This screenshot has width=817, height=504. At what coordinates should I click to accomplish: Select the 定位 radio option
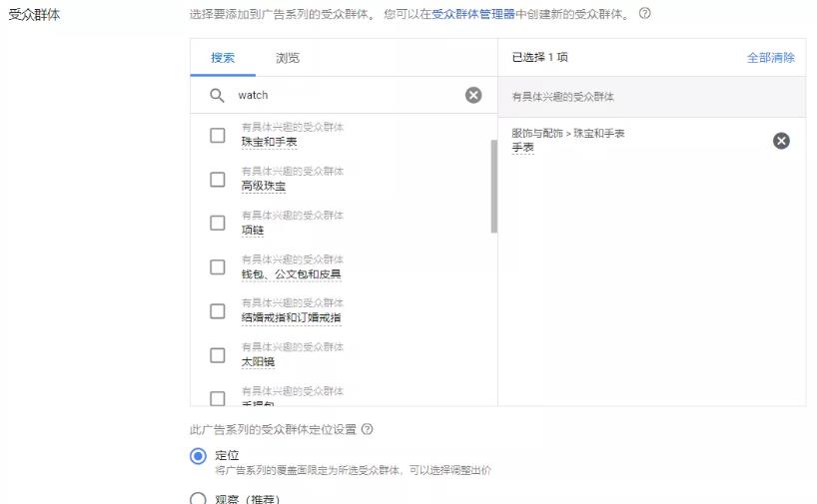(x=198, y=456)
